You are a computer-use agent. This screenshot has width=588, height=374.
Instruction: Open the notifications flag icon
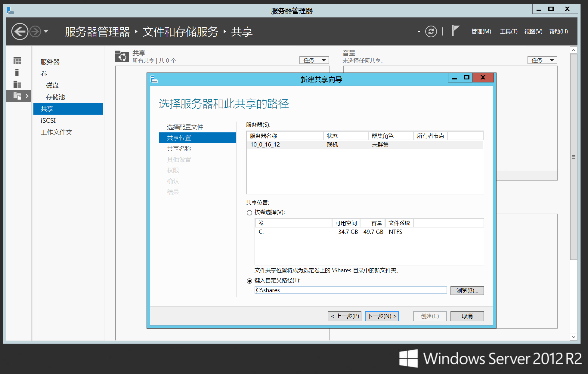pyautogui.click(x=455, y=31)
